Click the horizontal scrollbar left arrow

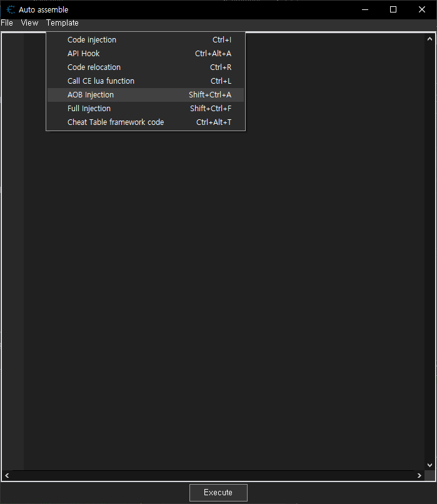click(7, 475)
